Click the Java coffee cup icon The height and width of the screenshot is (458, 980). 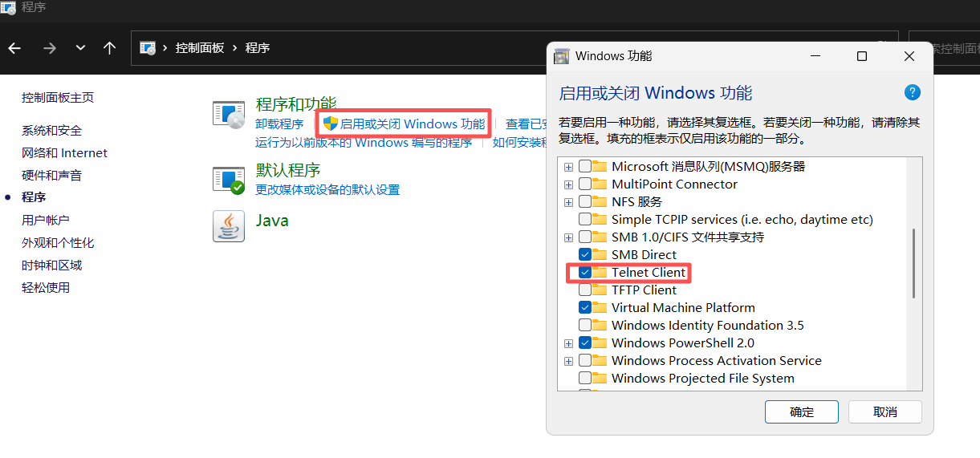229,226
